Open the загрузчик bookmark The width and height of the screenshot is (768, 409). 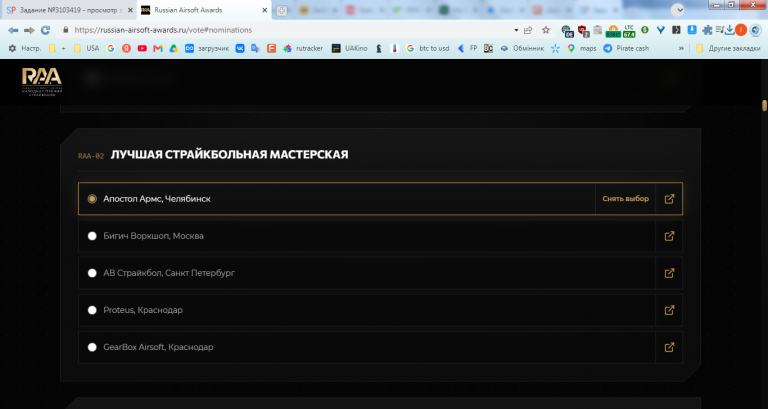pyautogui.click(x=207, y=48)
